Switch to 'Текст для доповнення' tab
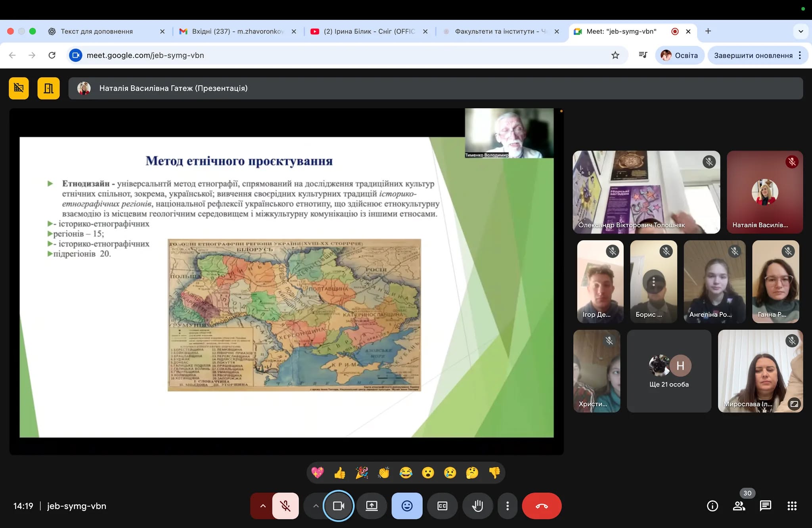The height and width of the screenshot is (528, 812). tap(97, 31)
